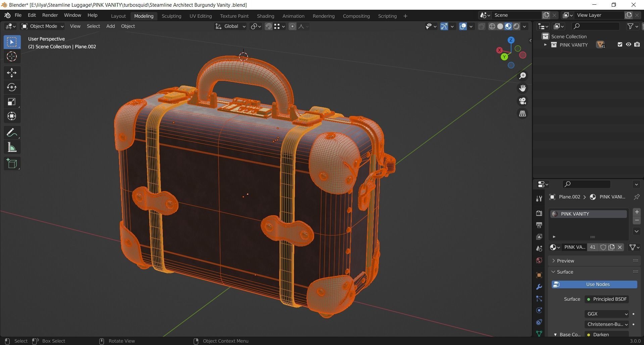644x345 pixels.
Task: Open outliner filter dropdown
Action: click(632, 26)
